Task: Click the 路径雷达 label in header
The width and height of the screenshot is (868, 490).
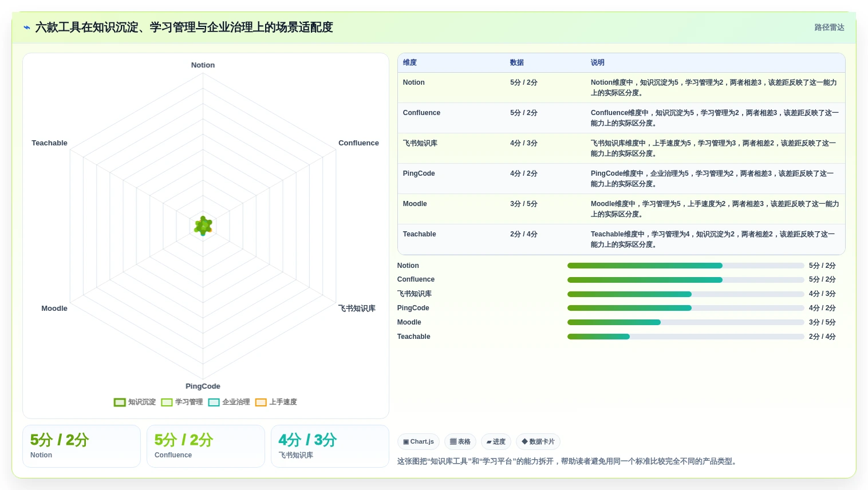Action: click(829, 27)
